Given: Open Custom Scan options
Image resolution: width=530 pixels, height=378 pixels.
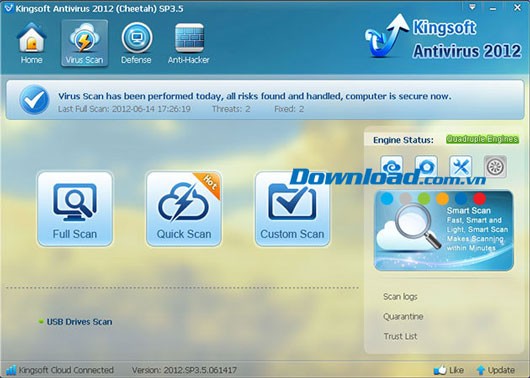Looking at the screenshot, I should click(292, 209).
